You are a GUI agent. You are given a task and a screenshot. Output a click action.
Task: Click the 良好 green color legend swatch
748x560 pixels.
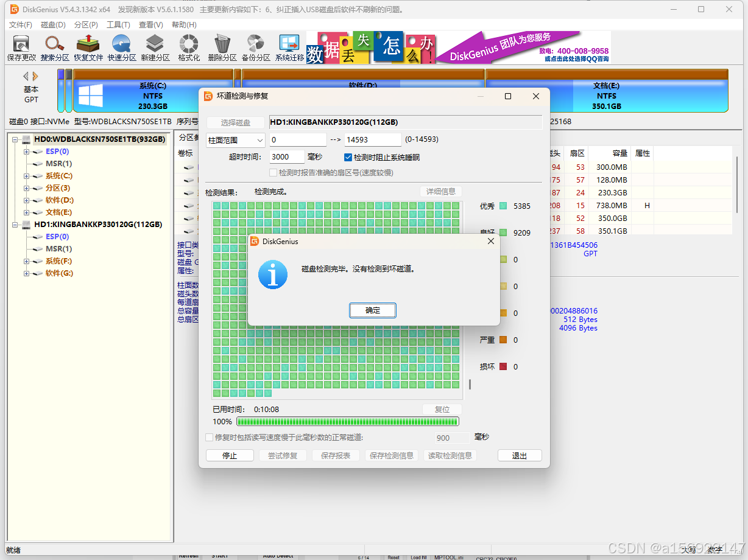tap(503, 233)
